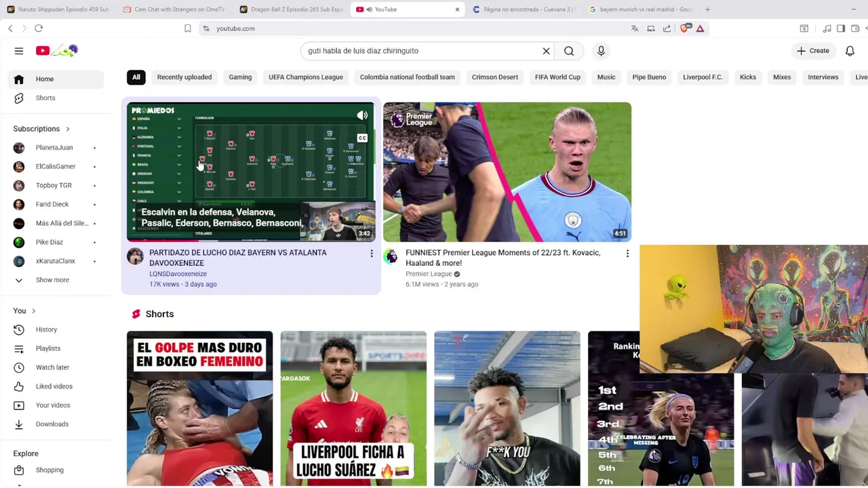This screenshot has height=488, width=868.
Task: Open Playlists in the sidebar
Action: point(57,348)
